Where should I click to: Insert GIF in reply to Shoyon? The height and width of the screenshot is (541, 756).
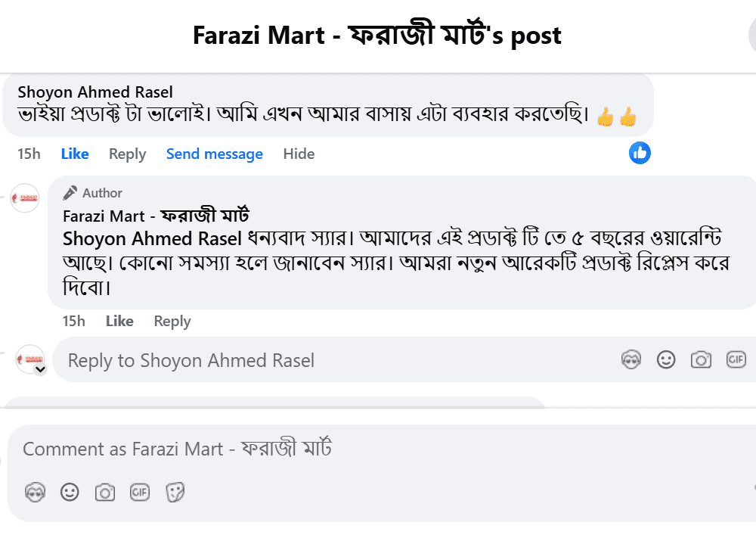point(736,359)
